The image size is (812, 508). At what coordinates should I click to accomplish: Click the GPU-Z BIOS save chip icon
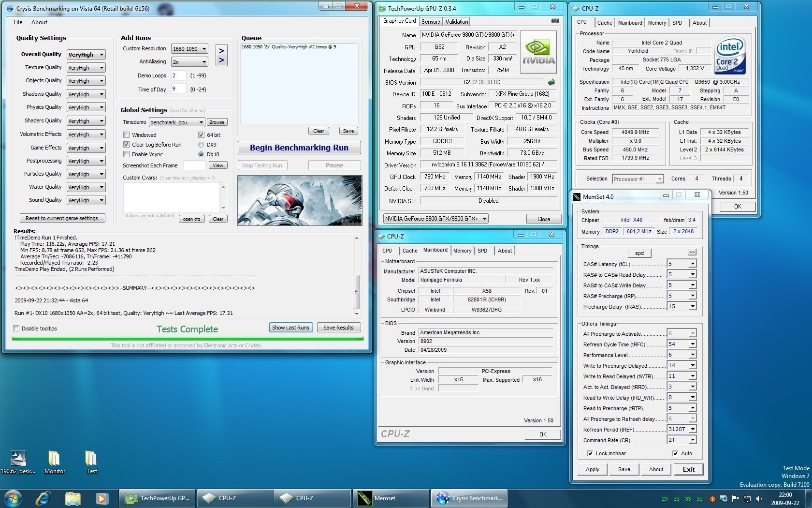point(551,82)
